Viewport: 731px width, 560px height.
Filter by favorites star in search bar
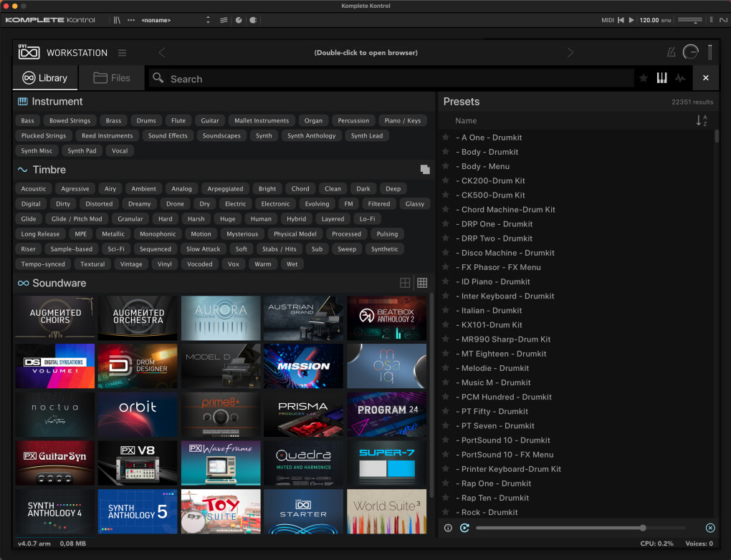coord(644,78)
